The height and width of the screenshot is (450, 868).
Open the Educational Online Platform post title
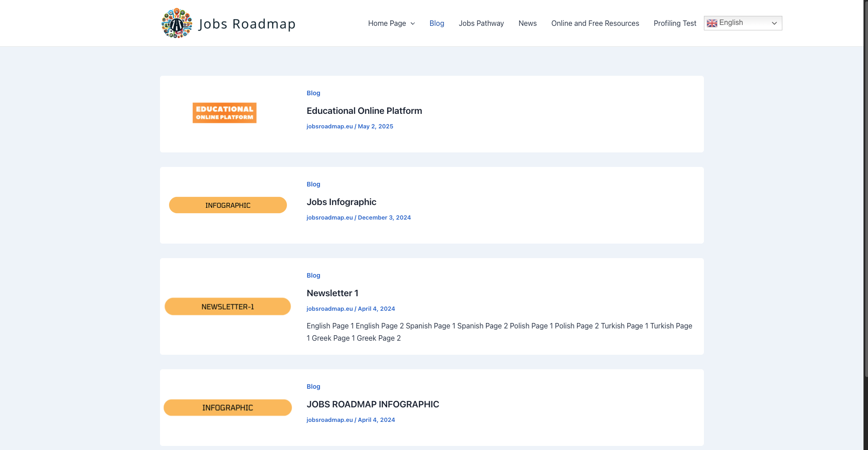click(364, 111)
